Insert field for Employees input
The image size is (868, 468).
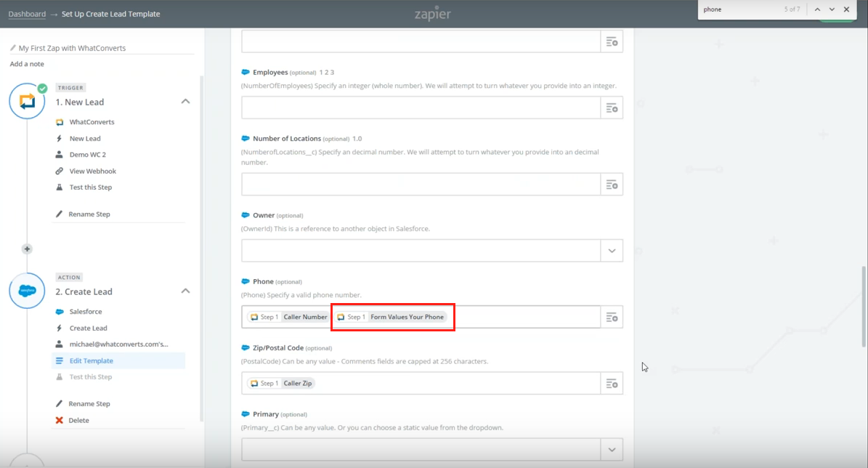pyautogui.click(x=612, y=108)
